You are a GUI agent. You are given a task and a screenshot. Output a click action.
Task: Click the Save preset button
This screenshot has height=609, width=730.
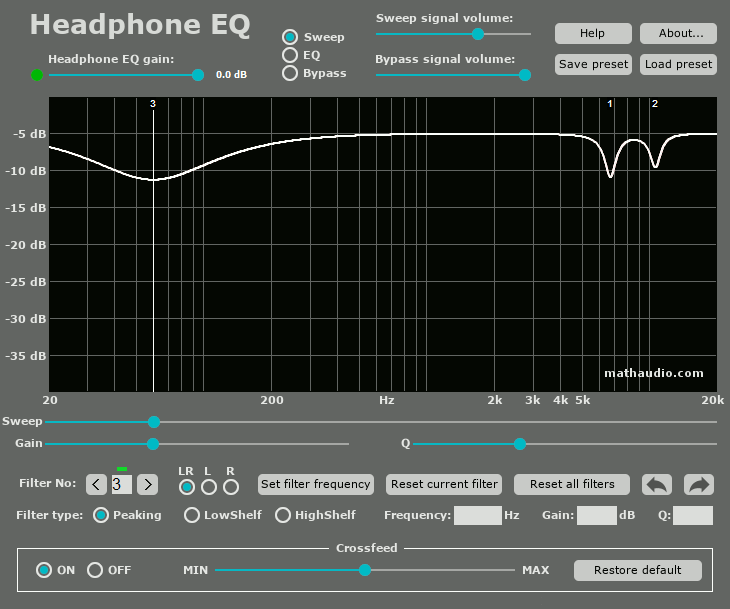pyautogui.click(x=593, y=64)
